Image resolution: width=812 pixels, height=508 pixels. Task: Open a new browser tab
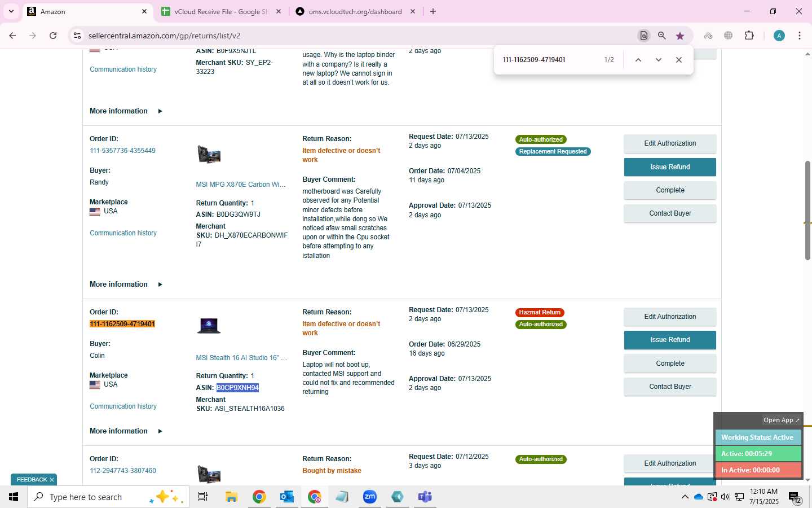tap(433, 11)
